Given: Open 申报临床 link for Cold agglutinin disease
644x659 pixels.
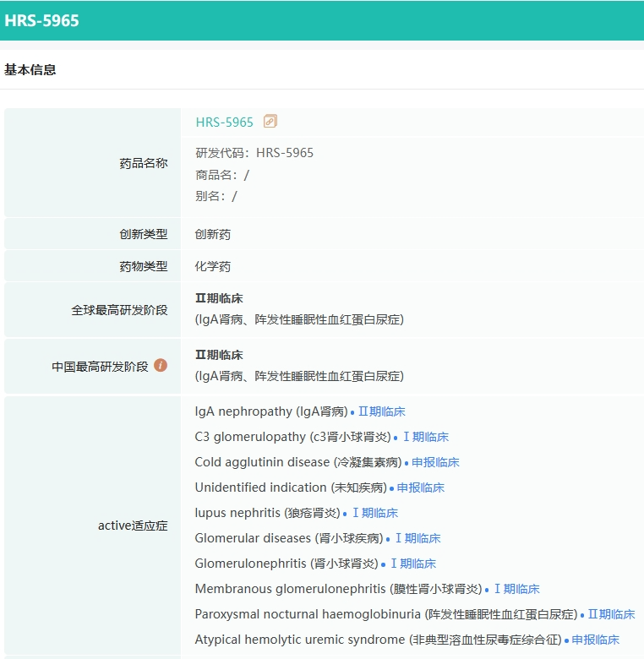Looking at the screenshot, I should [435, 462].
